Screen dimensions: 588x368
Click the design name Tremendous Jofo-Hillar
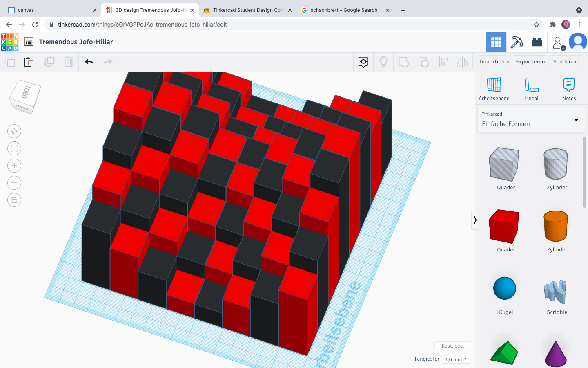pyautogui.click(x=76, y=42)
